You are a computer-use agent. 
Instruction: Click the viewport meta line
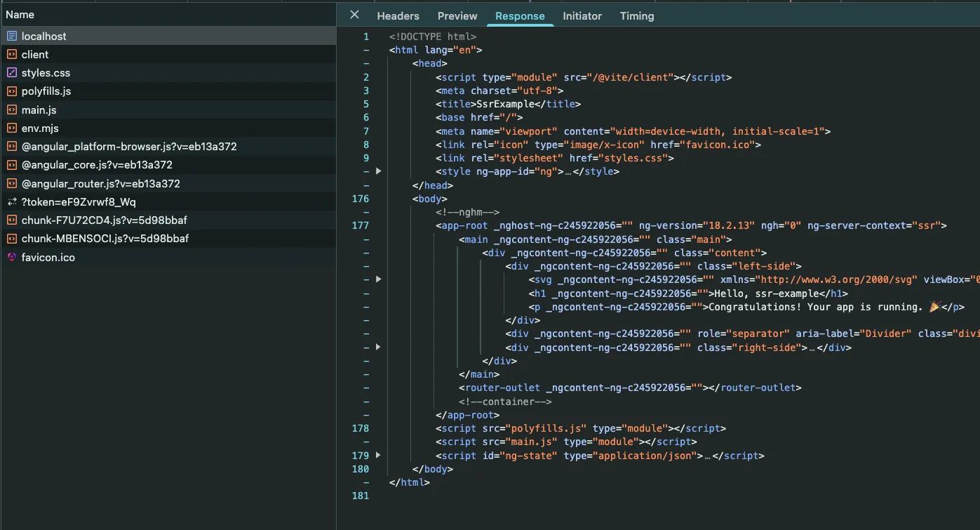pyautogui.click(x=633, y=131)
